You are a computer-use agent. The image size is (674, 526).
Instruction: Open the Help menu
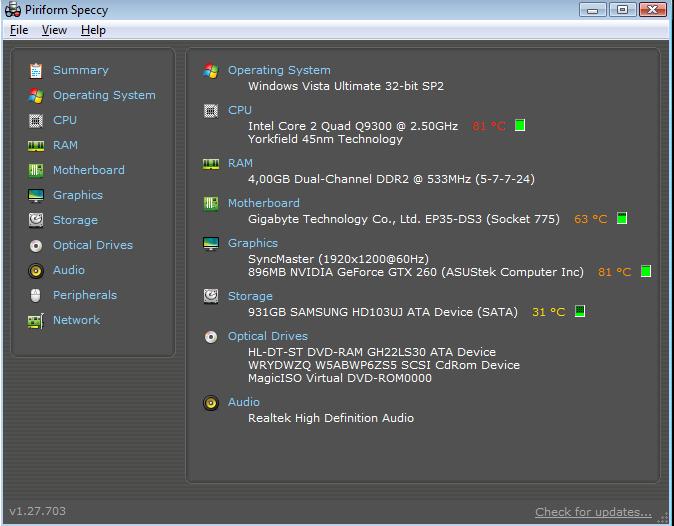point(93,30)
